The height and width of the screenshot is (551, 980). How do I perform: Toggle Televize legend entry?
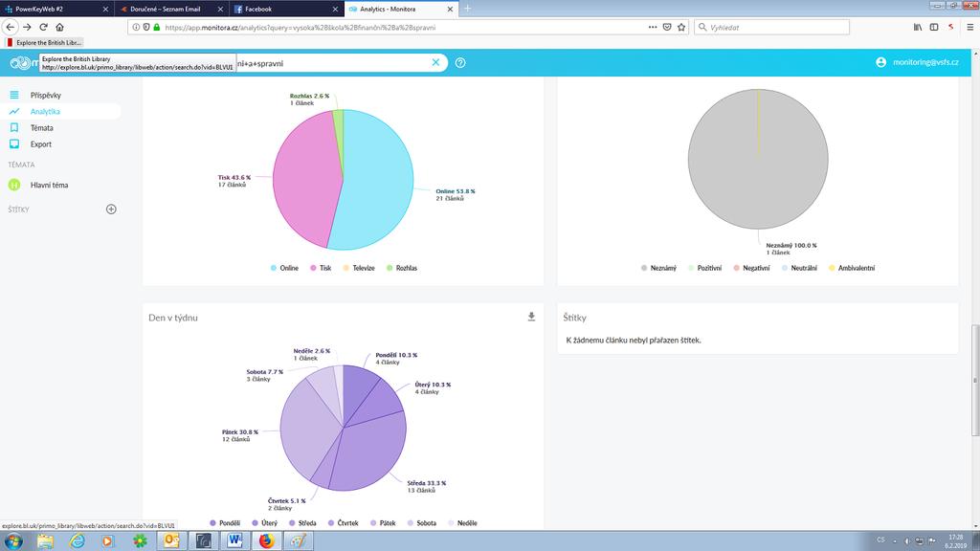359,268
